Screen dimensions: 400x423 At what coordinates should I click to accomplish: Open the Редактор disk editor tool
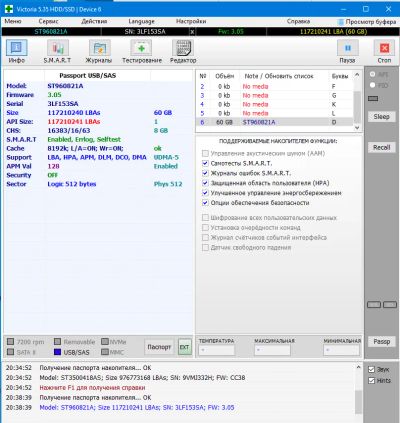click(183, 49)
